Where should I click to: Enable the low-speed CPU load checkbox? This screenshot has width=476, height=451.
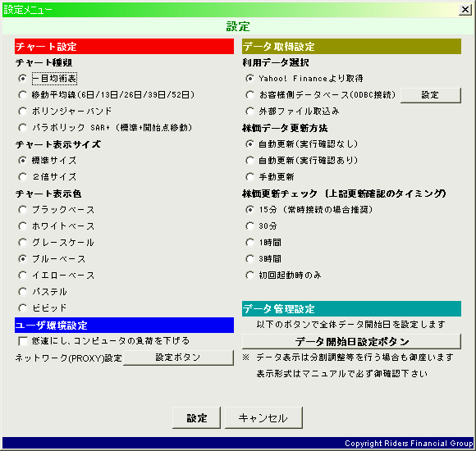pyautogui.click(x=23, y=341)
